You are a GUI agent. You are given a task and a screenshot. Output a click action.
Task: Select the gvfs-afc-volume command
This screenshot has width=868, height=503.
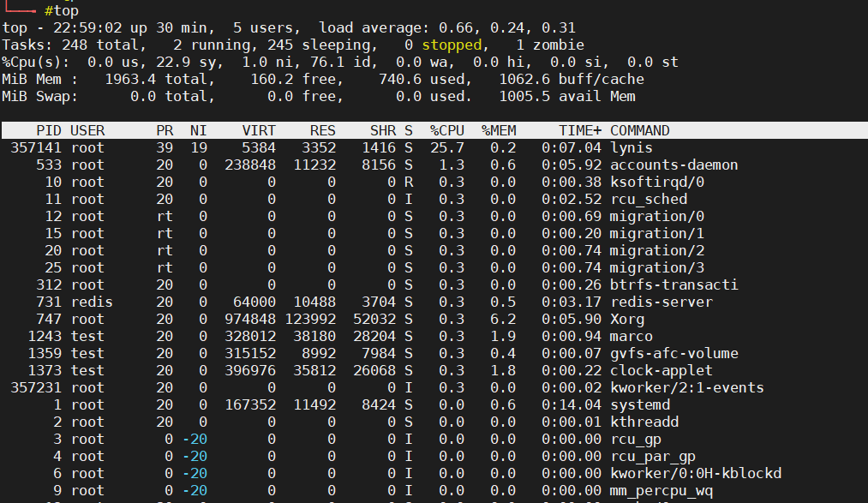[673, 354]
